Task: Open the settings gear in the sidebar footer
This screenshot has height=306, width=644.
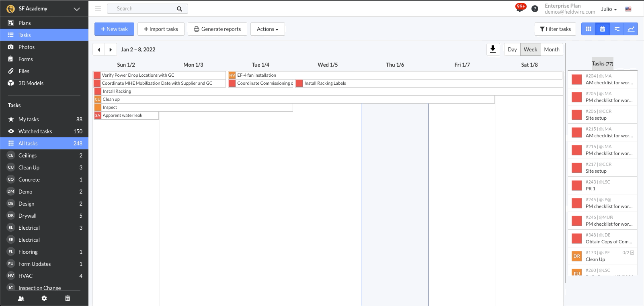Action: (x=44, y=298)
